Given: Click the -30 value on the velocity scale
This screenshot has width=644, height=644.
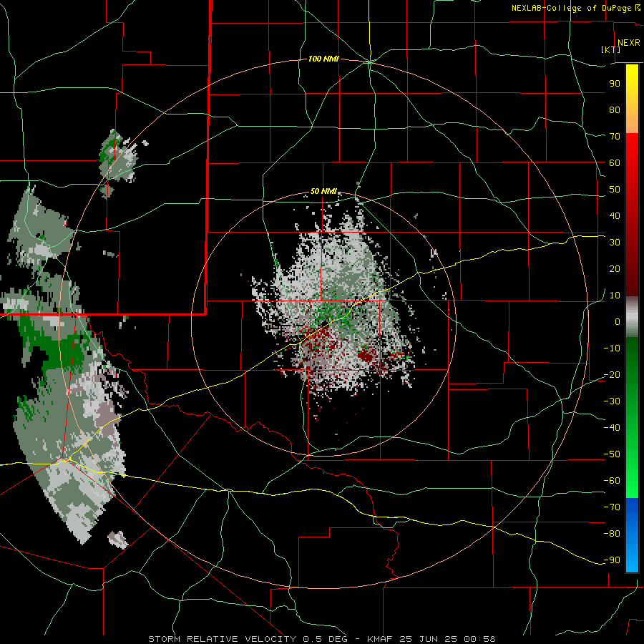Looking at the screenshot, I should [612, 401].
